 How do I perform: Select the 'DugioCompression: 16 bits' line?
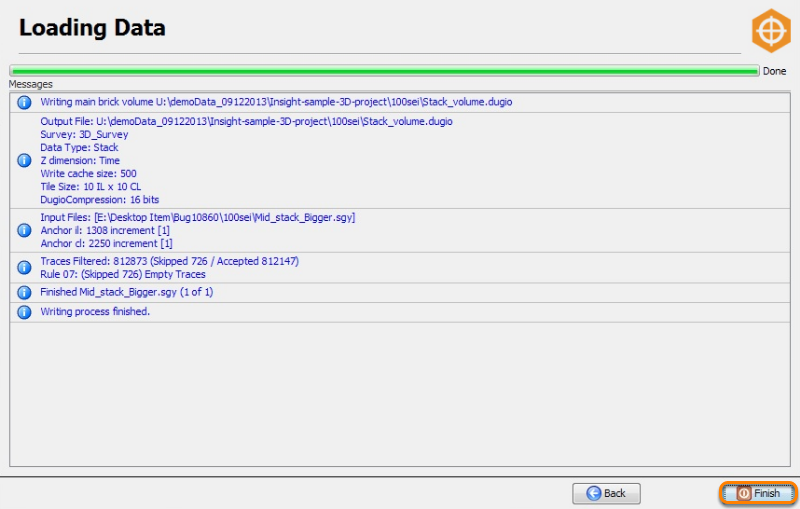[99, 200]
